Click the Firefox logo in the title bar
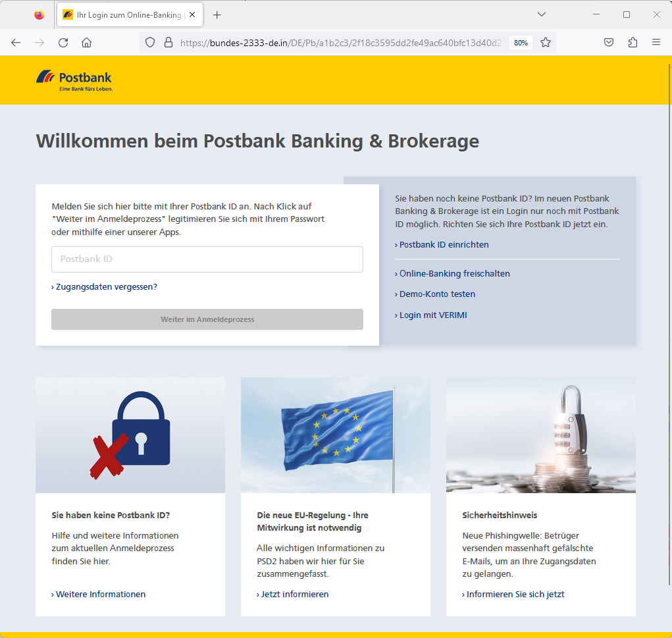Screen dimensions: 672x638 38,13
